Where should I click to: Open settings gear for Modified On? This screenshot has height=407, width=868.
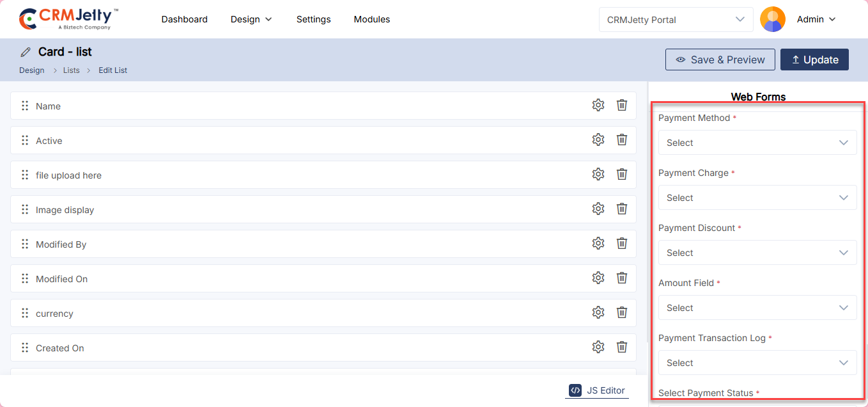pyautogui.click(x=598, y=278)
